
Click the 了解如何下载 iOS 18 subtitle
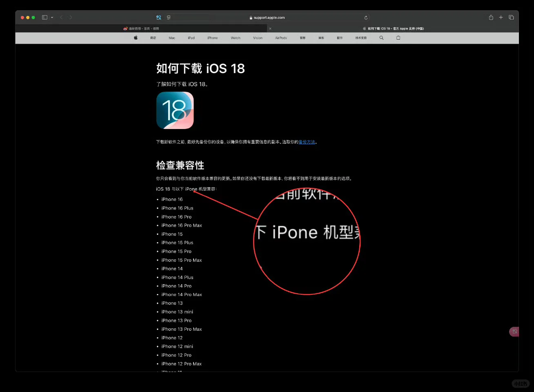pos(182,84)
